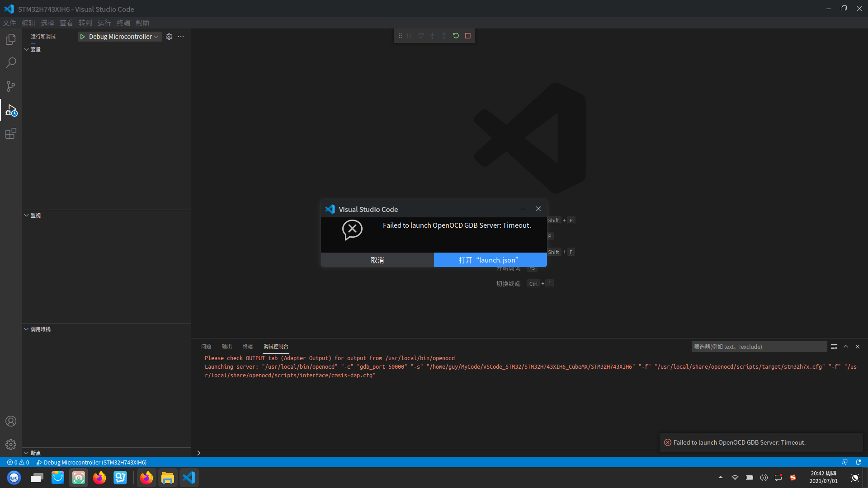
Task: Expand hidden system tray icons arrow
Action: click(x=721, y=478)
